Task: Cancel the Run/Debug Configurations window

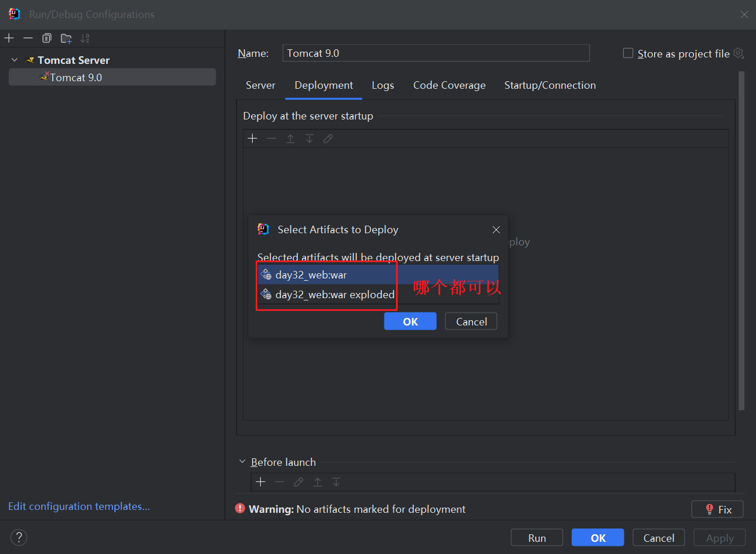Action: pyautogui.click(x=659, y=538)
